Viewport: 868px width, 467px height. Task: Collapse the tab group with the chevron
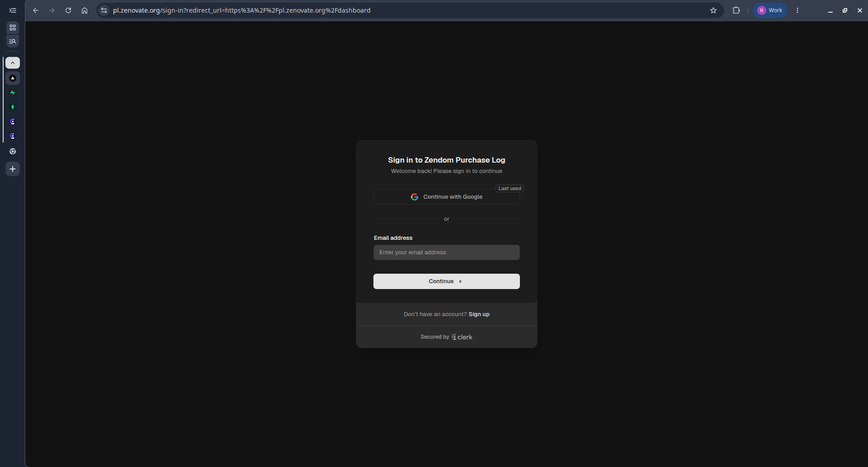tap(13, 63)
